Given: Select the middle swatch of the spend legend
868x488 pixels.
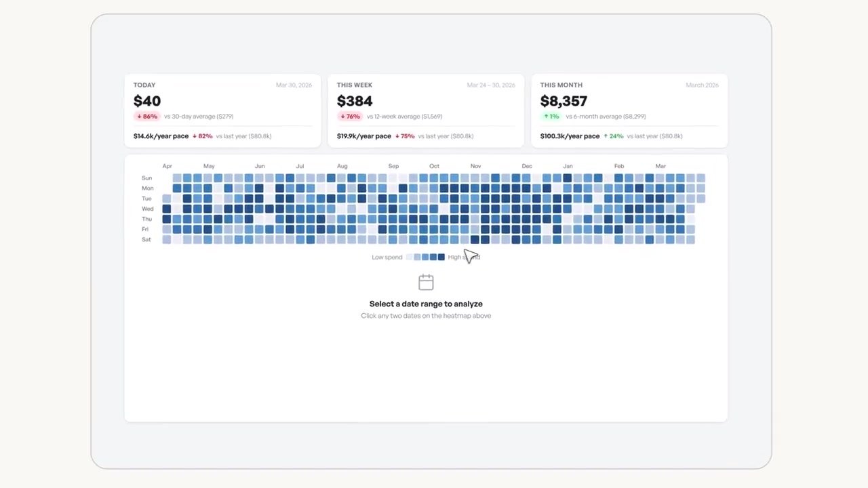Looking at the screenshot, I should 425,257.
